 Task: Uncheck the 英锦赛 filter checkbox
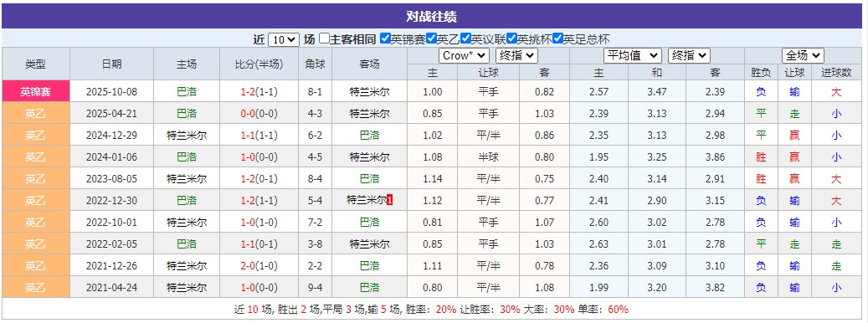385,39
